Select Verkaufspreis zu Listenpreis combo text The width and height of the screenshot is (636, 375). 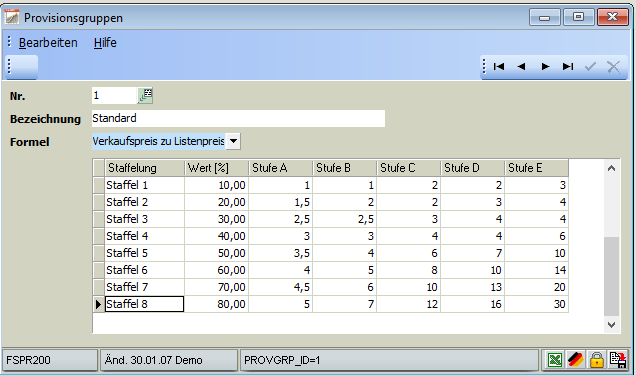(159, 141)
